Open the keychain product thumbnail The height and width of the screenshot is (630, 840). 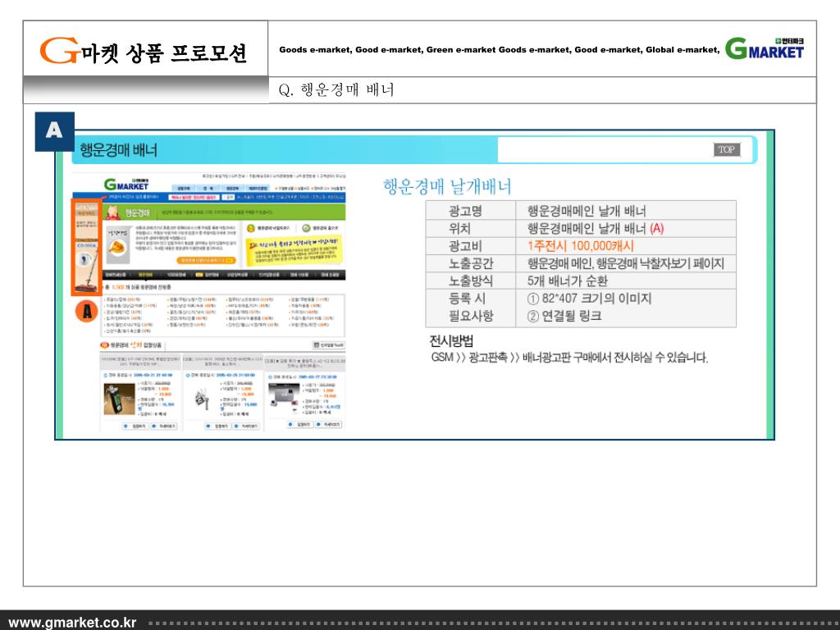pos(202,399)
